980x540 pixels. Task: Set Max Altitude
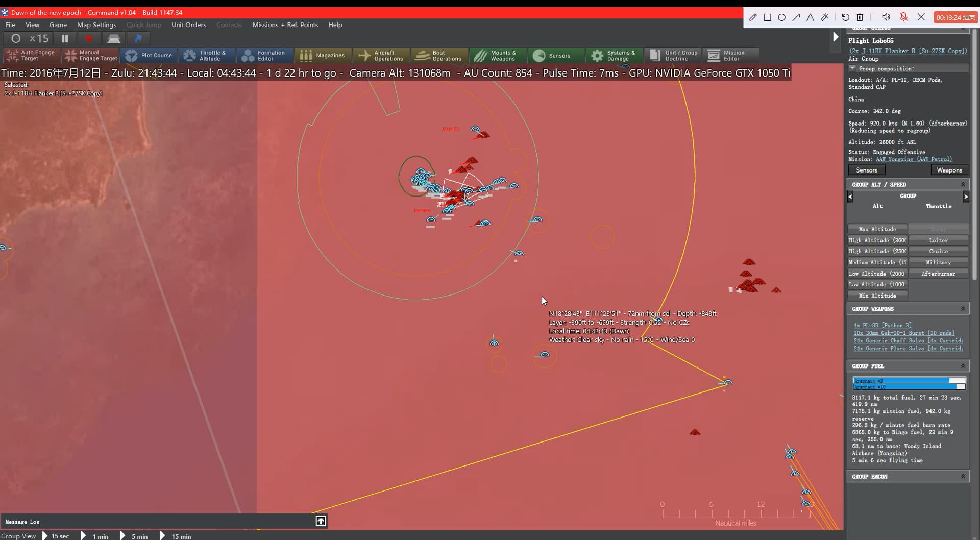(877, 229)
